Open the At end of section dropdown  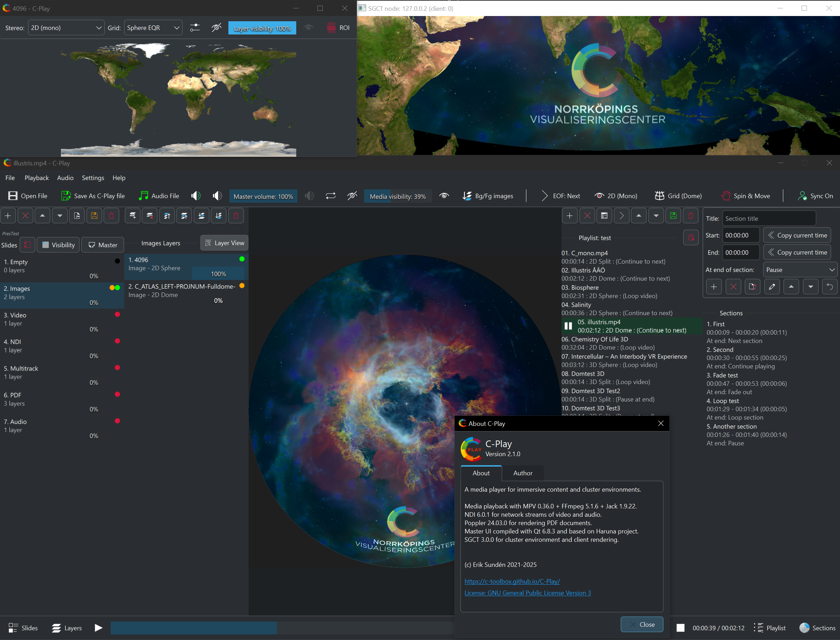coord(800,270)
